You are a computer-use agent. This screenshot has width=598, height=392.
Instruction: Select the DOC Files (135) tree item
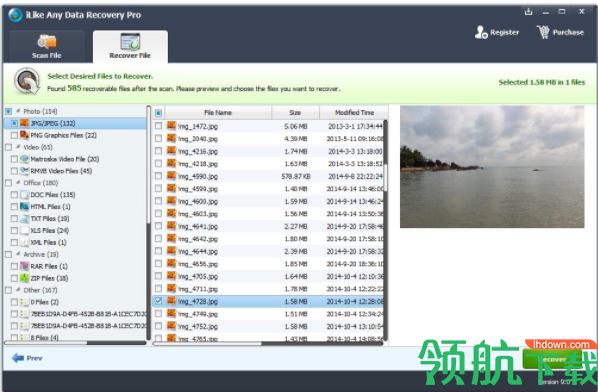(x=53, y=195)
